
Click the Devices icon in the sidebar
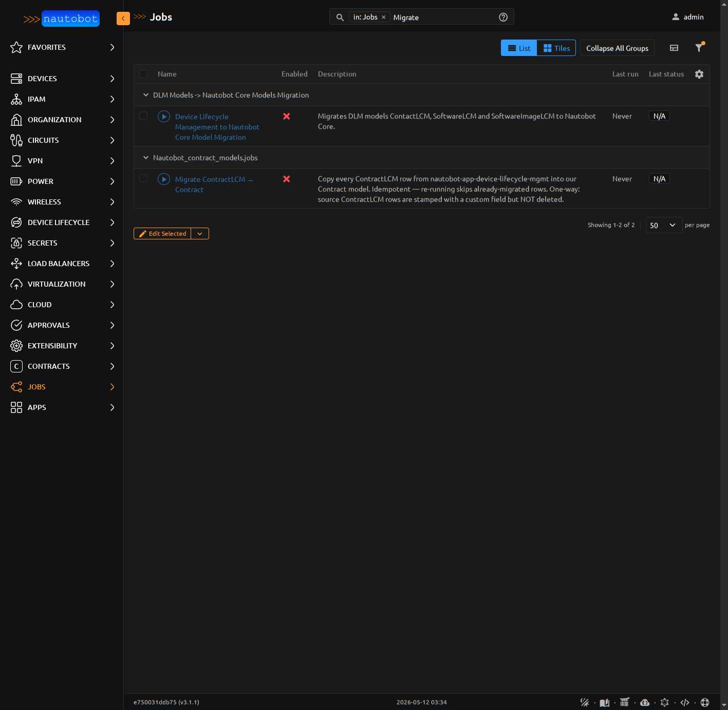coord(16,79)
